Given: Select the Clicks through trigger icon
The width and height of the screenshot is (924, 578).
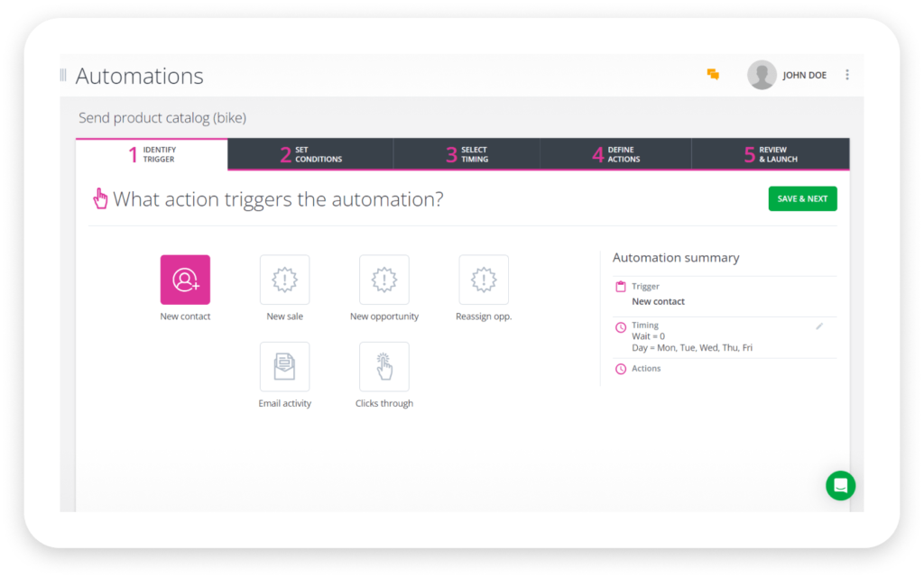Looking at the screenshot, I should point(383,366).
